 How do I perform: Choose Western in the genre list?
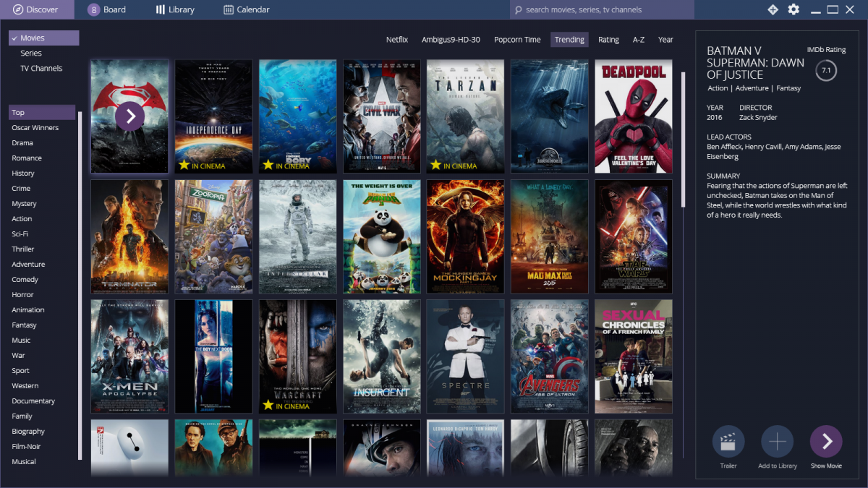(x=25, y=385)
